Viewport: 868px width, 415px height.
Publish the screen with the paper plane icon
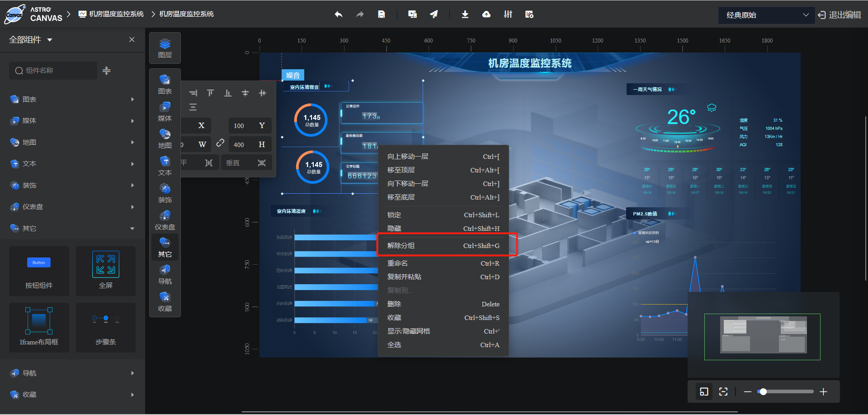pos(434,14)
